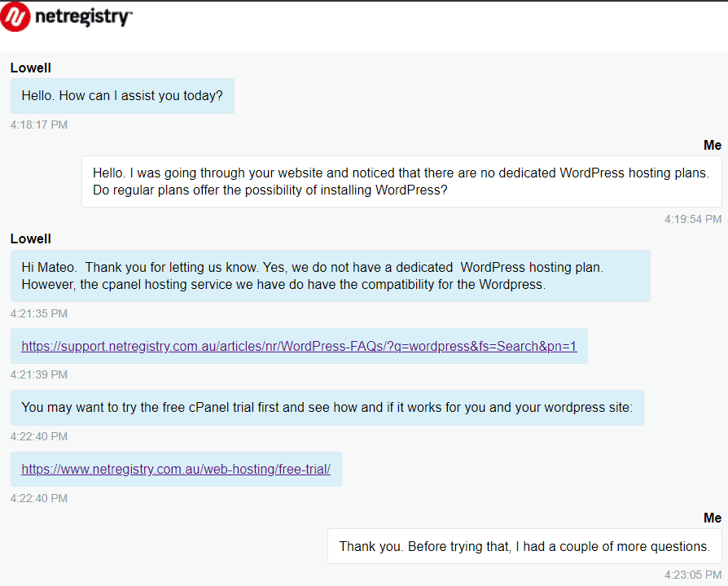Click the netregistry wordmark text
The width and height of the screenshot is (728, 586).
84,17
